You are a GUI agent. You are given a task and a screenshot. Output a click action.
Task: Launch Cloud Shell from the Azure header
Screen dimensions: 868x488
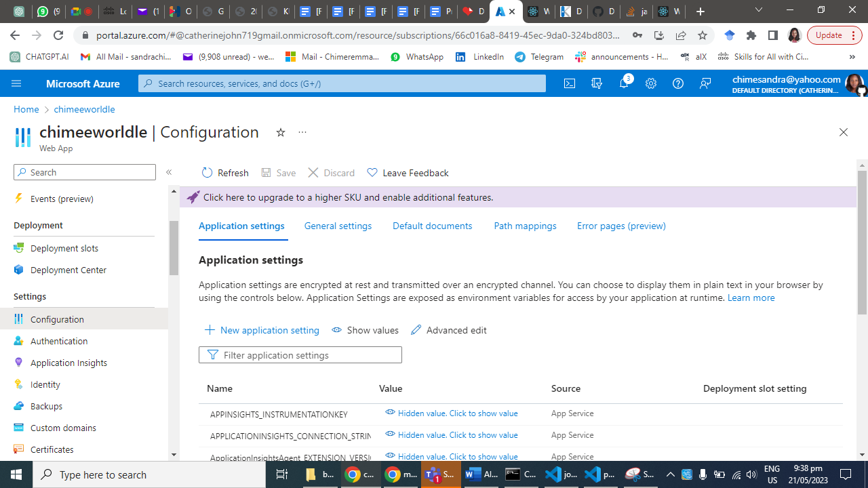[570, 83]
